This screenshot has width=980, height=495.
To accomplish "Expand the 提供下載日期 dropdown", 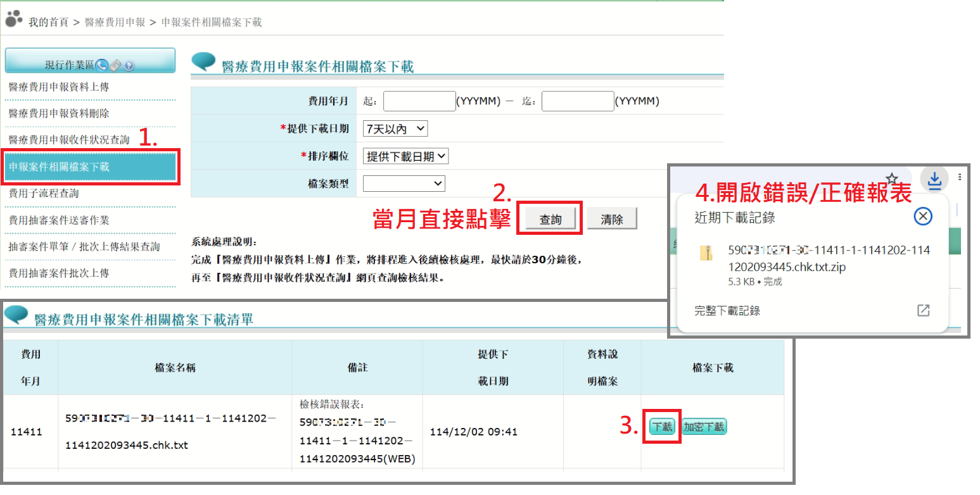I will (395, 128).
